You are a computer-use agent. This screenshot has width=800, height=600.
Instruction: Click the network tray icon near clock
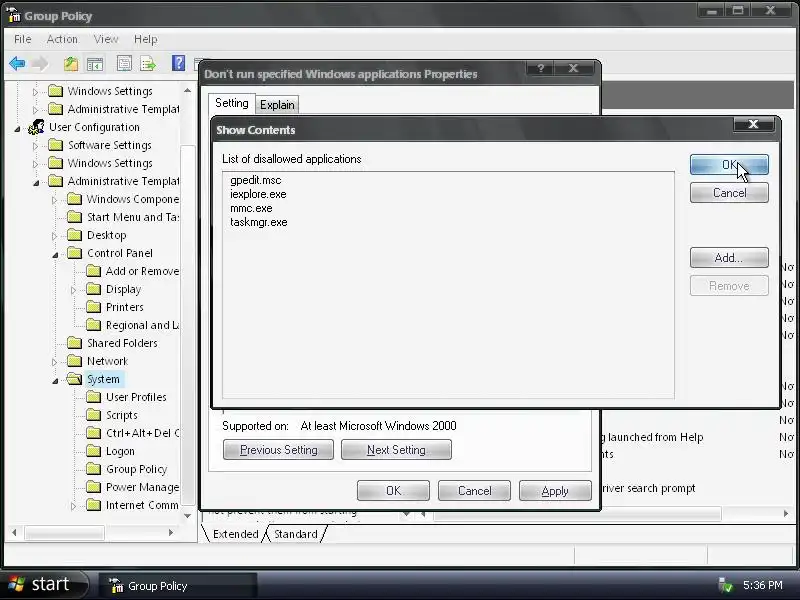point(725,585)
